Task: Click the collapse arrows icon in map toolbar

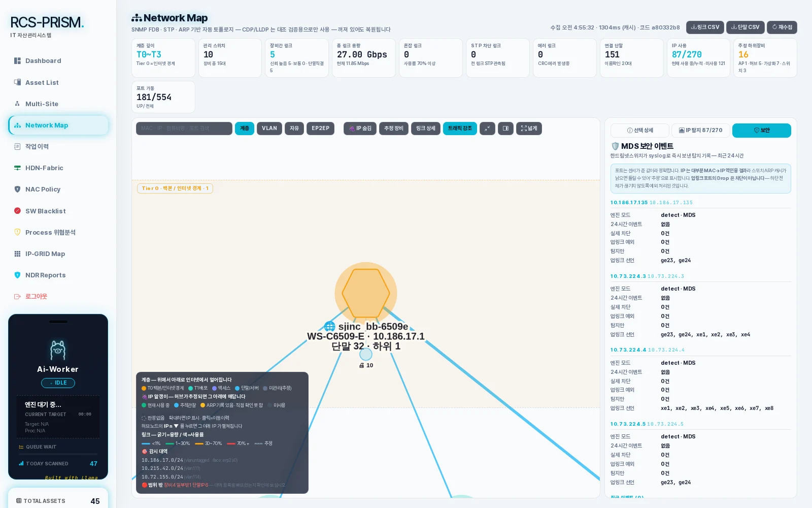Action: 487,129
